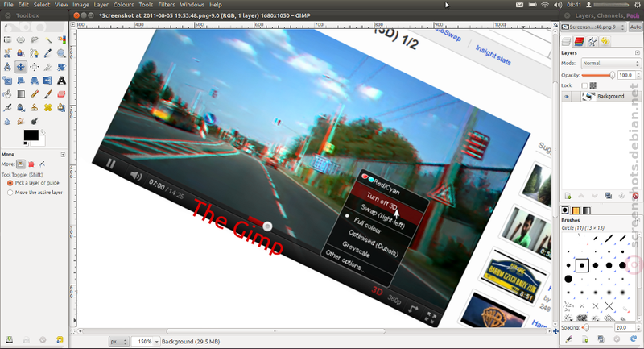Select the Blur/Sharpen droplet tool
The width and height of the screenshot is (644, 349).
click(x=7, y=121)
